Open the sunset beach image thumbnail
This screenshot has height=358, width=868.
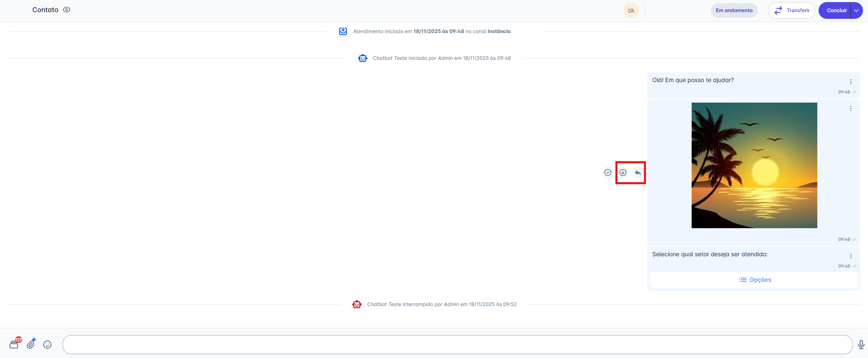click(x=754, y=165)
